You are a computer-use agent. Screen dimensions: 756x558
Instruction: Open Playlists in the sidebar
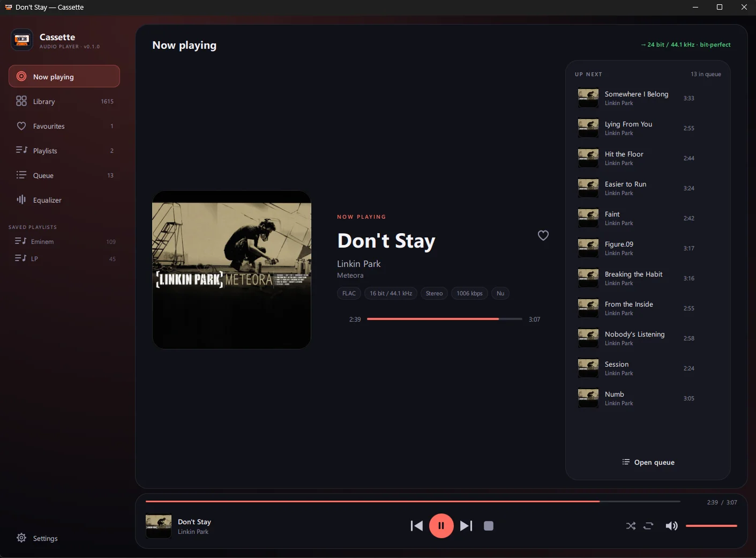coord(64,151)
